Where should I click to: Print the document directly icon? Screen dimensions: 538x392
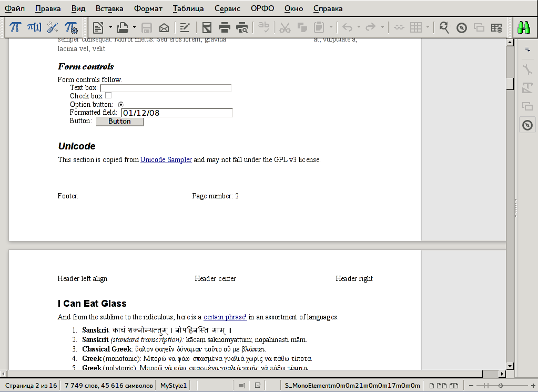(225, 27)
